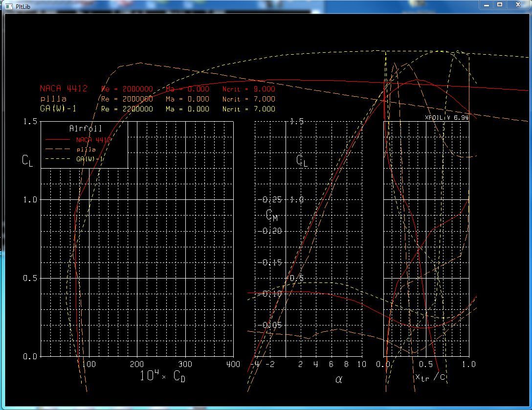Image resolution: width=532 pixels, height=410 pixels.
Task: Click Re = 2200000 in the header
Action: [x=127, y=109]
